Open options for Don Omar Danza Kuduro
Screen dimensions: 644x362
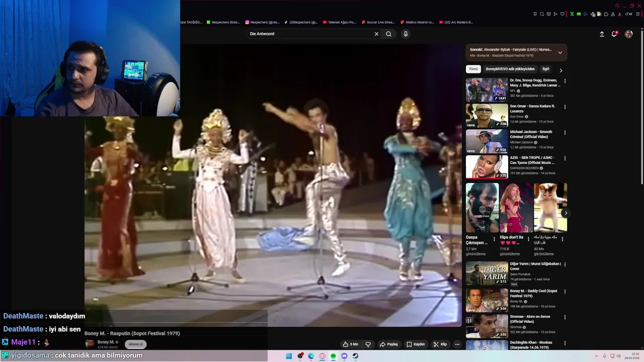pos(565,107)
